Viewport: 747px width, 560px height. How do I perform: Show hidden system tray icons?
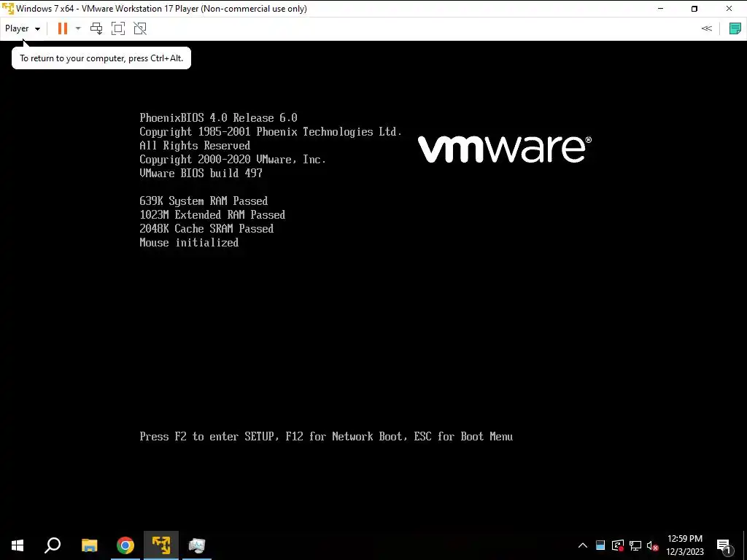point(583,545)
